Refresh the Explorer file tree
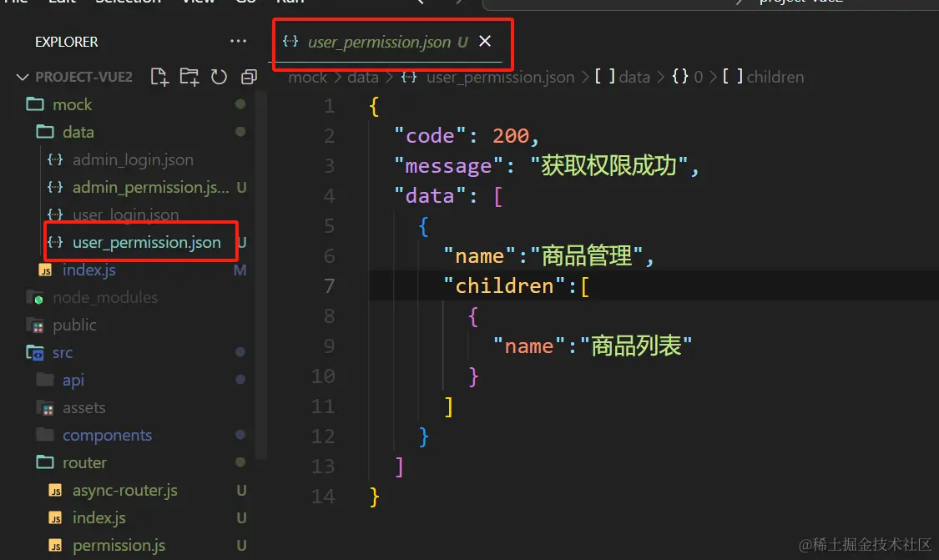This screenshot has height=560, width=939. (x=219, y=77)
